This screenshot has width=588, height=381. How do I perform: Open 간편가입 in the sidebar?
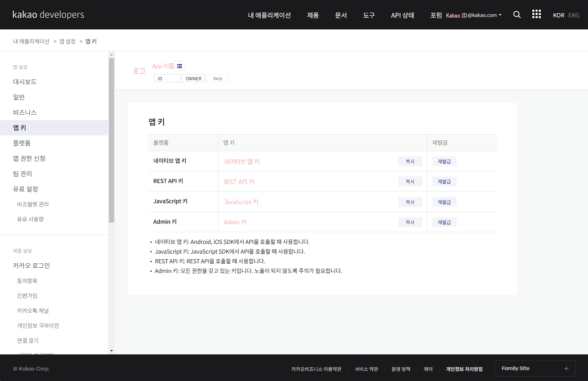[x=27, y=296]
